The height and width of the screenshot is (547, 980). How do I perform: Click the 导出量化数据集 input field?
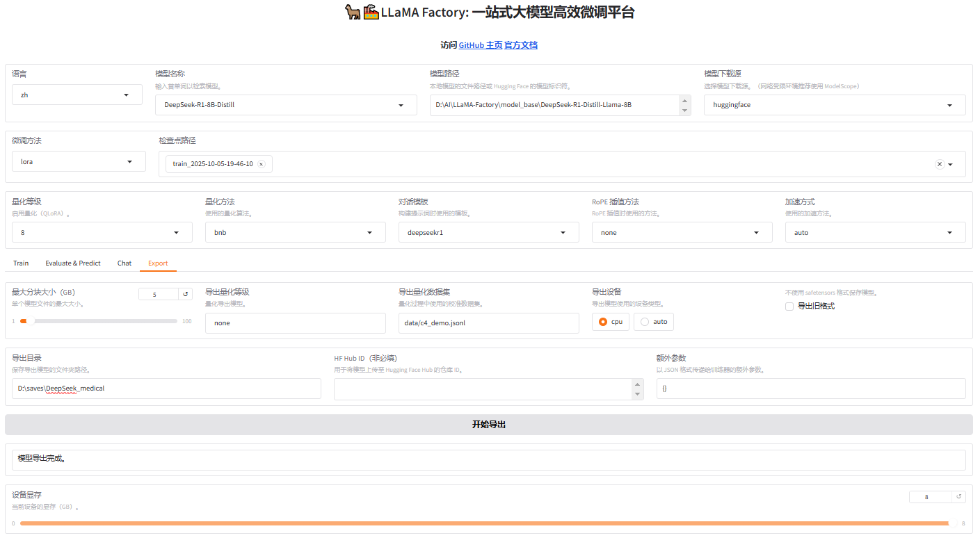pyautogui.click(x=489, y=323)
